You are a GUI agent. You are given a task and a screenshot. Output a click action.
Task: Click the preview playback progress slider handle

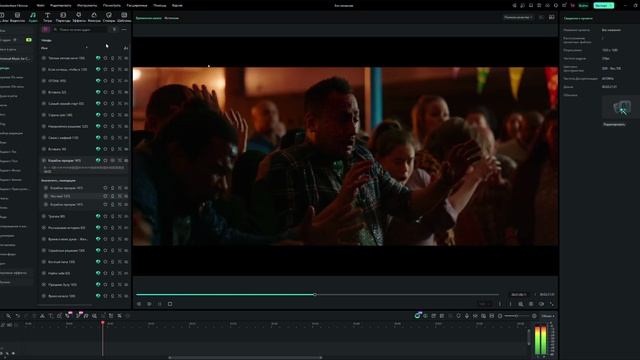(x=315, y=294)
